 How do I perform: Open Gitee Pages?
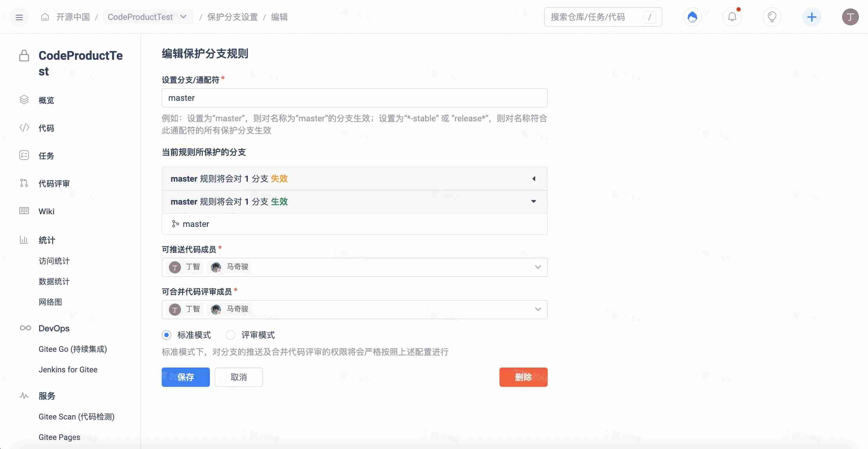[x=59, y=437]
